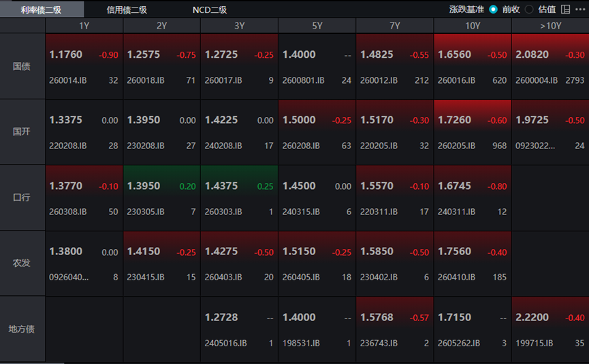Screen dimensions: 589x364
Task: Switch to the 信用债二级 tab
Action: [127, 10]
